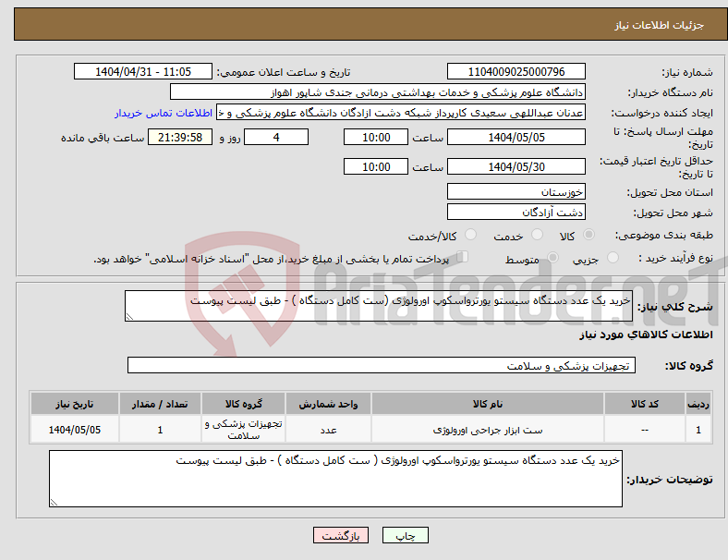The image size is (728, 560).
Task: Click the عدد unit cell in the table
Action: (x=328, y=430)
